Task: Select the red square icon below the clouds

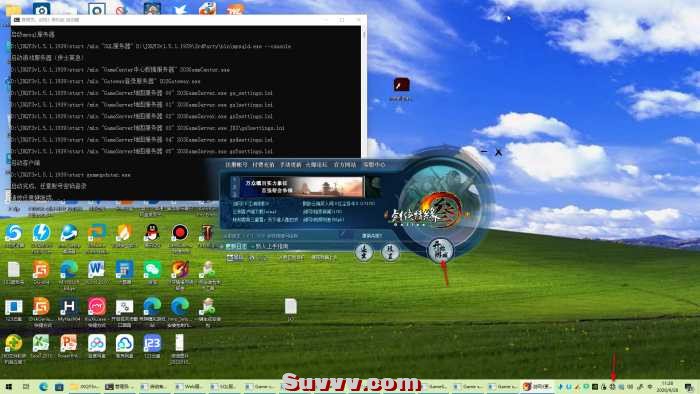Action: pos(401,84)
